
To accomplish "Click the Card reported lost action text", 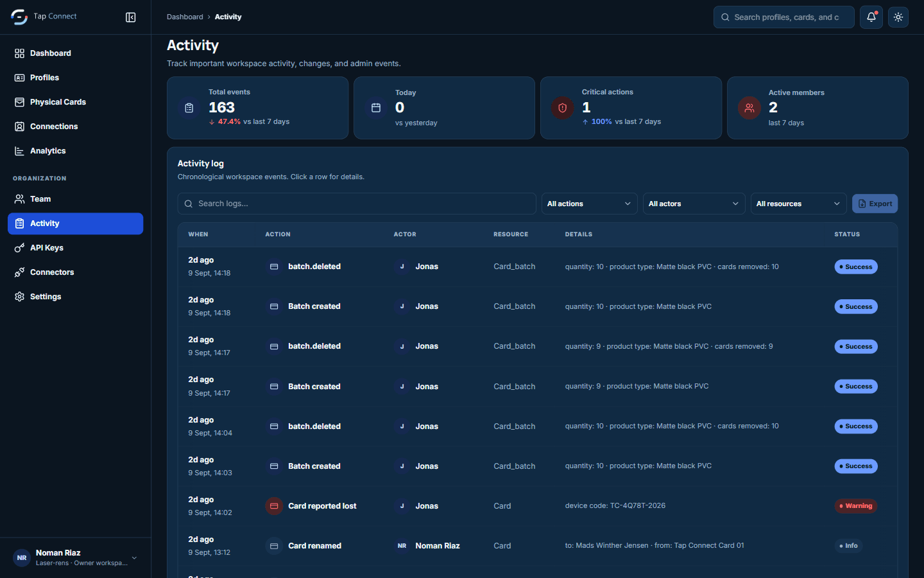I will [x=322, y=506].
